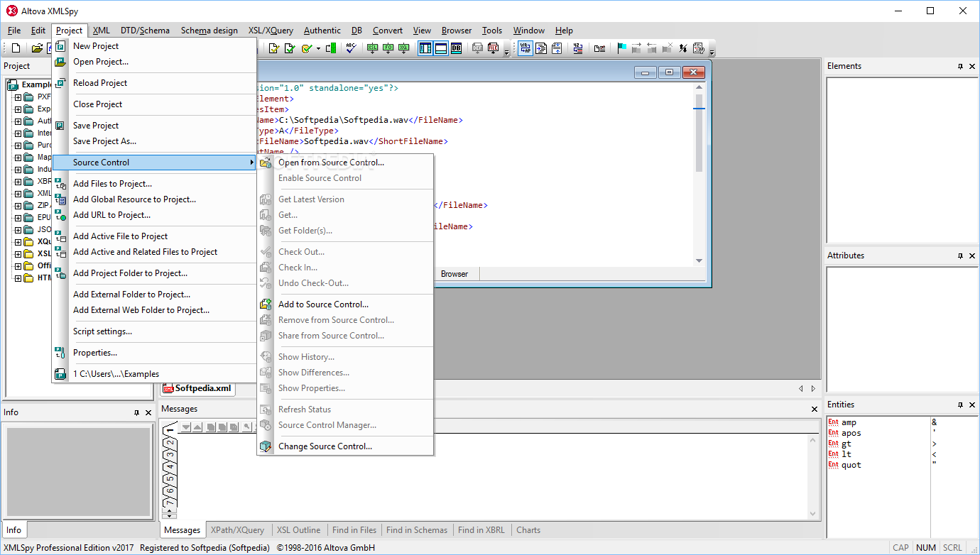Open the Schema design menu
The height and width of the screenshot is (555, 980).
209,31
